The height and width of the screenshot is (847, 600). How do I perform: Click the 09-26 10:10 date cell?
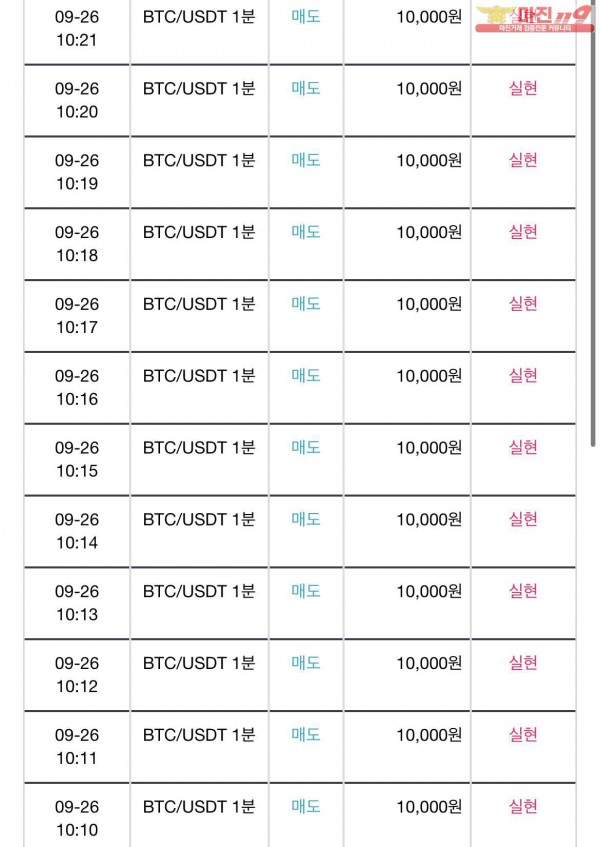pos(77,818)
